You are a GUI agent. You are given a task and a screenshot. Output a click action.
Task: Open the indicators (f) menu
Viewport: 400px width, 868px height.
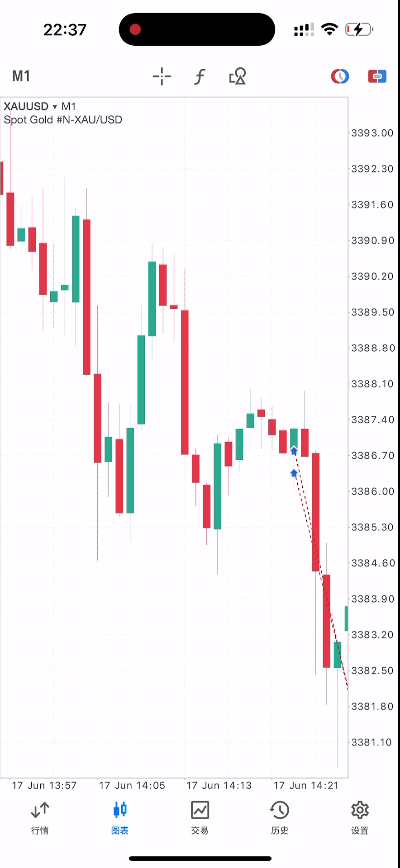[x=200, y=76]
